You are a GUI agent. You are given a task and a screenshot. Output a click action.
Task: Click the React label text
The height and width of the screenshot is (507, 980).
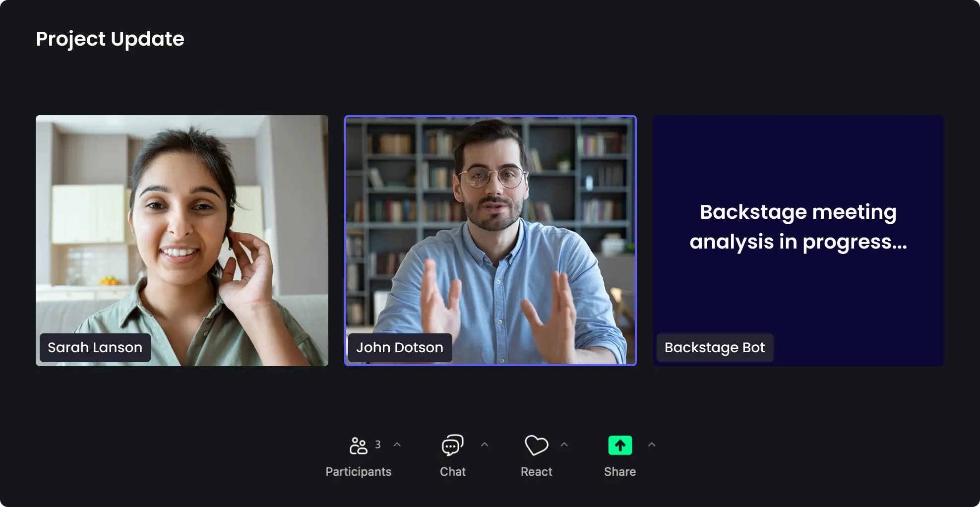click(x=536, y=472)
